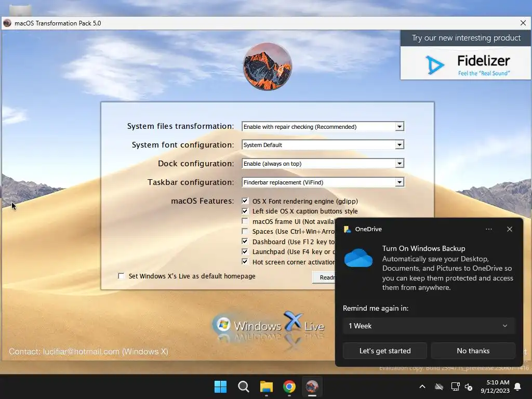Image resolution: width=532 pixels, height=399 pixels.
Task: Click Try our new interesting product text
Action: click(x=466, y=38)
